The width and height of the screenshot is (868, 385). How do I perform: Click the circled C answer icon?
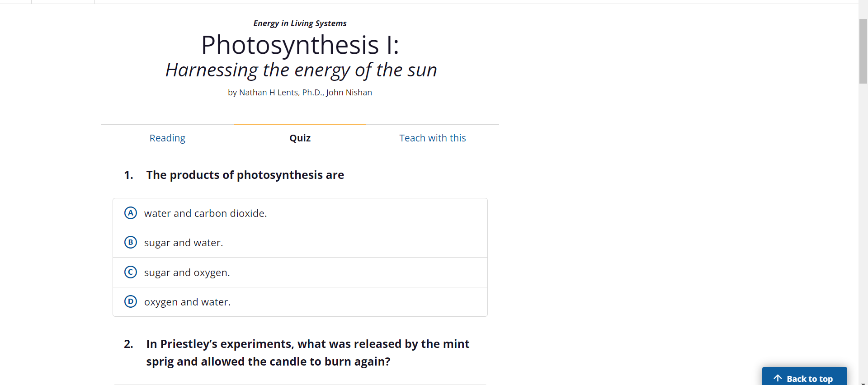pyautogui.click(x=130, y=272)
